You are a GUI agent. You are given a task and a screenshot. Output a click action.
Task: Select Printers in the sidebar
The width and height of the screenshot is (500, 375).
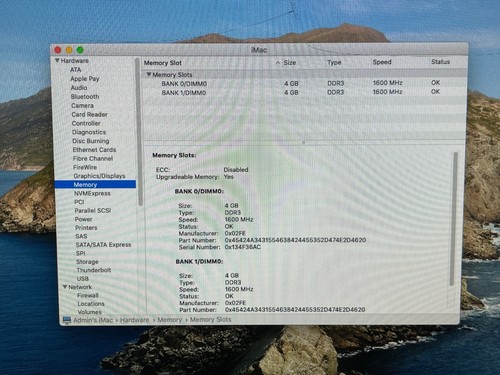pos(86,228)
